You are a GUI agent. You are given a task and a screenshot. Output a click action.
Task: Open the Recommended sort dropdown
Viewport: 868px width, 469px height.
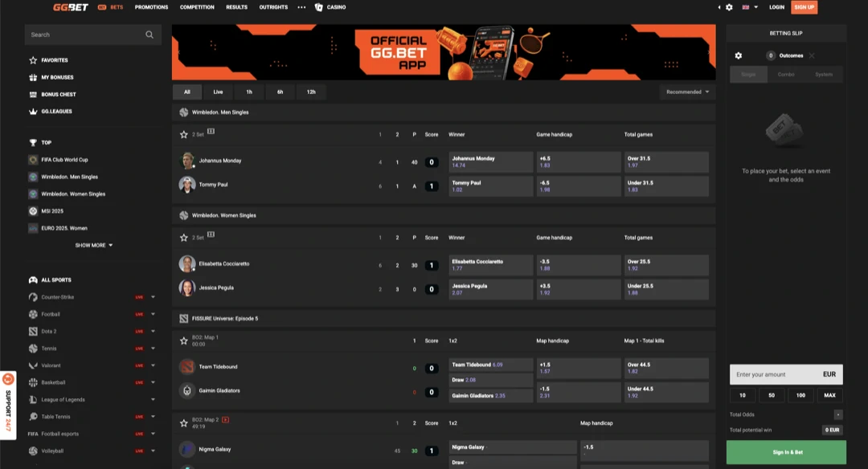tap(687, 92)
